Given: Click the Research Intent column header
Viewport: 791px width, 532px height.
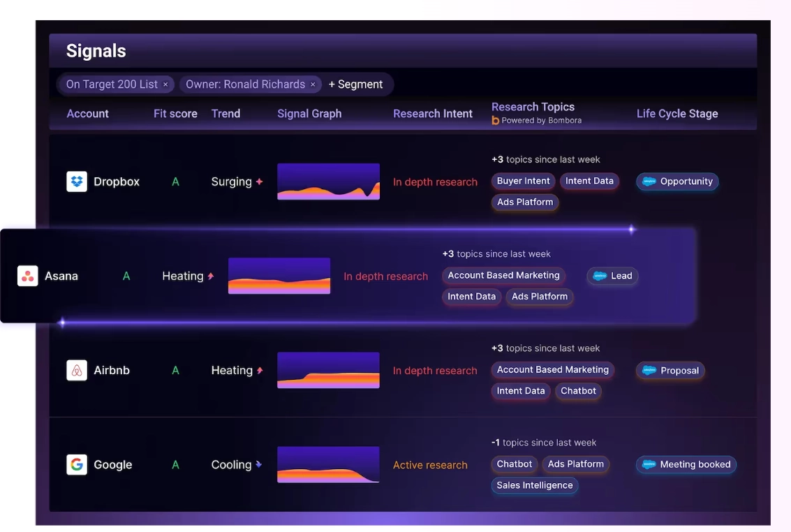Looking at the screenshot, I should (433, 114).
